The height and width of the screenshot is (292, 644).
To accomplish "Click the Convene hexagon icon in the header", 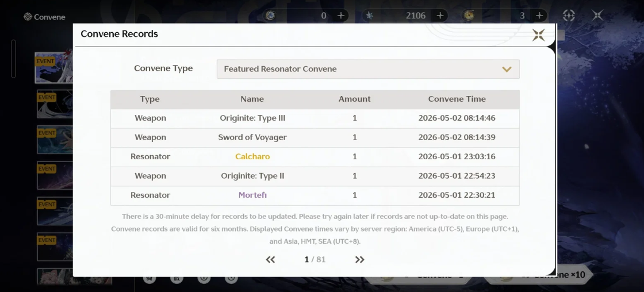I will (x=28, y=17).
